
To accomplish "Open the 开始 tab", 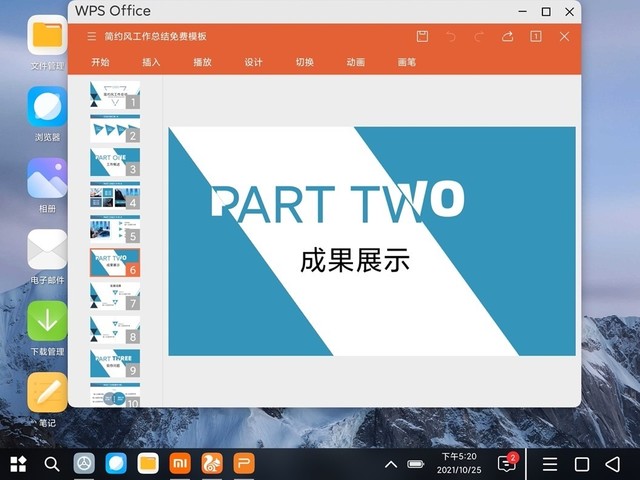I will [x=100, y=62].
